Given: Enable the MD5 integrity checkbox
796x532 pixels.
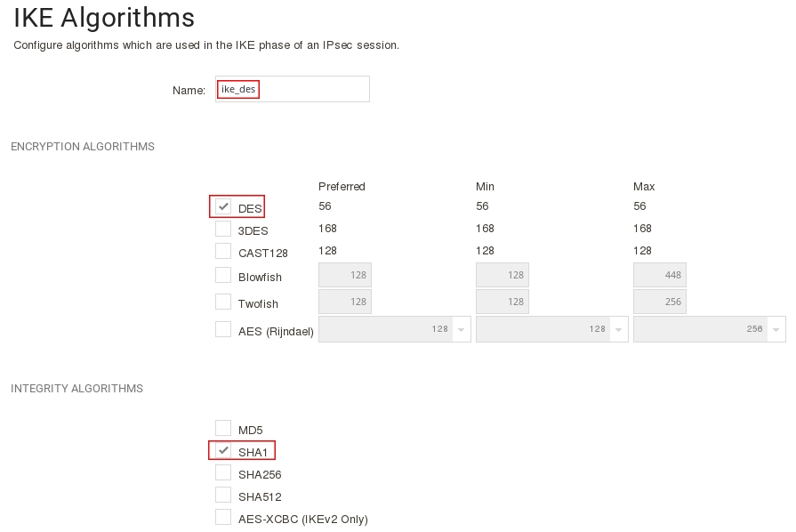Looking at the screenshot, I should [223, 428].
